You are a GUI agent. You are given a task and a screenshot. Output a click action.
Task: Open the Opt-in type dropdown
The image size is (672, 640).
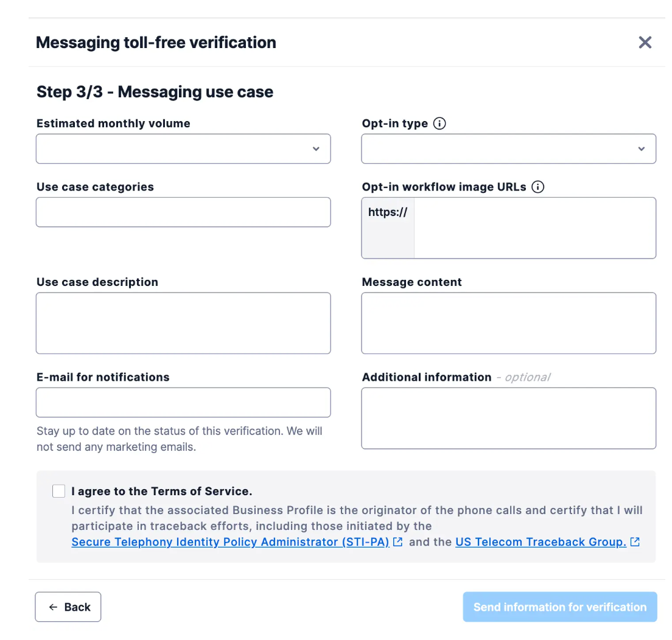click(x=509, y=148)
